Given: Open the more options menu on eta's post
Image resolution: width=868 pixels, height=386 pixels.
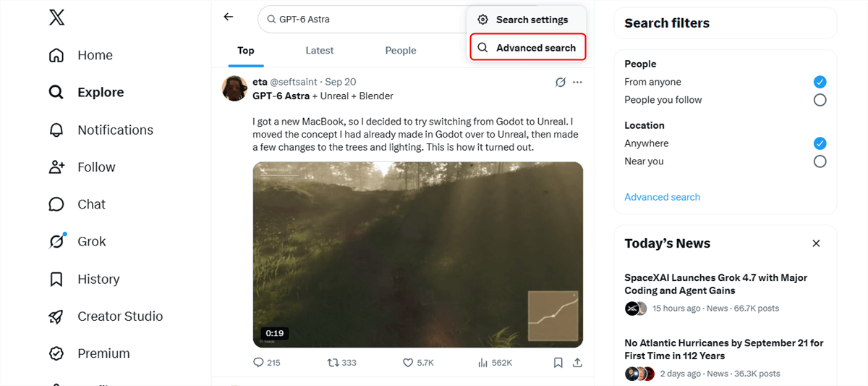Looking at the screenshot, I should pyautogui.click(x=577, y=83).
